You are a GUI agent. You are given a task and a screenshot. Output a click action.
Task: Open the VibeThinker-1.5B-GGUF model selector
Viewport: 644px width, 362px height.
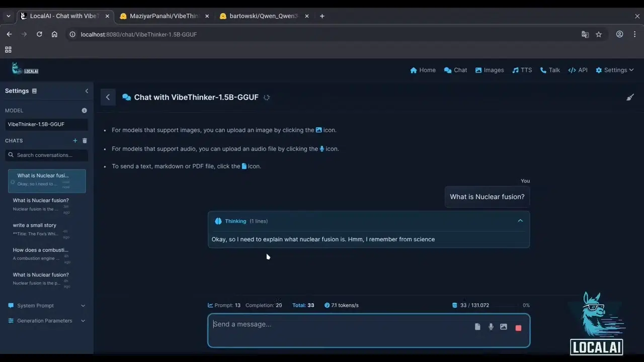[46, 124]
